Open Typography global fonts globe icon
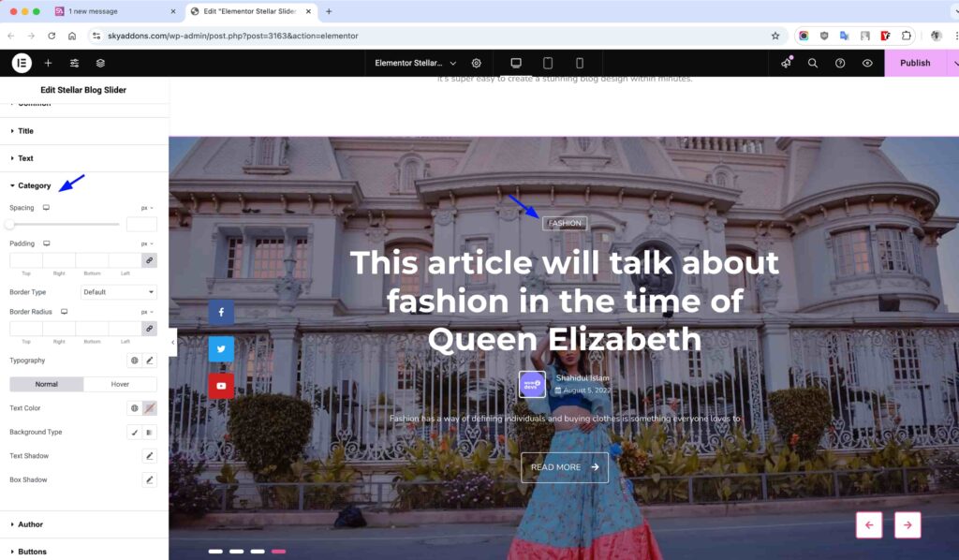959x560 pixels. tap(135, 361)
